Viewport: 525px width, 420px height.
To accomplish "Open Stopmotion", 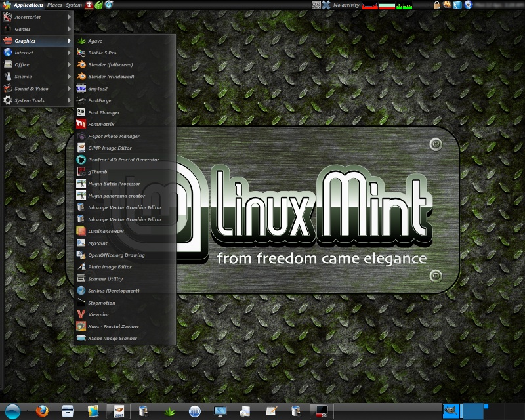I will tap(125, 303).
